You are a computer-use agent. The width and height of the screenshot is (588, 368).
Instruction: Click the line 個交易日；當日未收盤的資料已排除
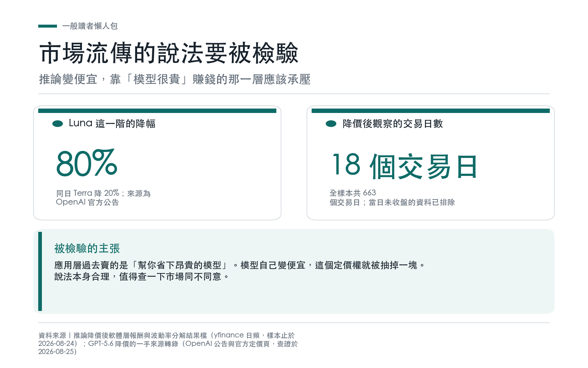[x=392, y=202]
